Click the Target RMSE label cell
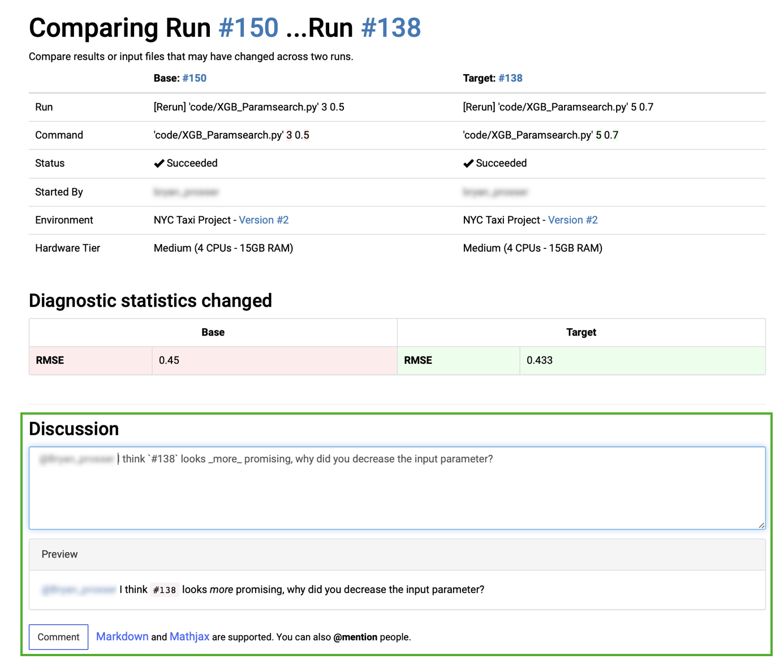Image resolution: width=784 pixels, height=672 pixels. coord(459,360)
